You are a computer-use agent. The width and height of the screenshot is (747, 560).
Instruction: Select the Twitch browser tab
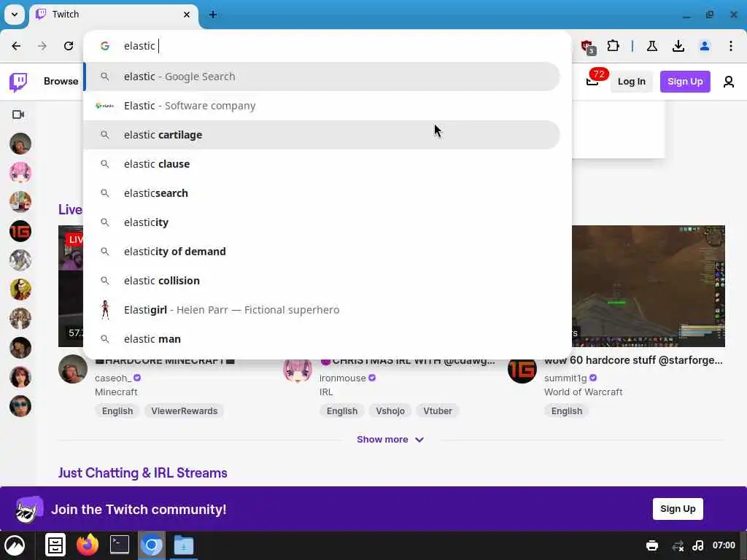pyautogui.click(x=114, y=15)
